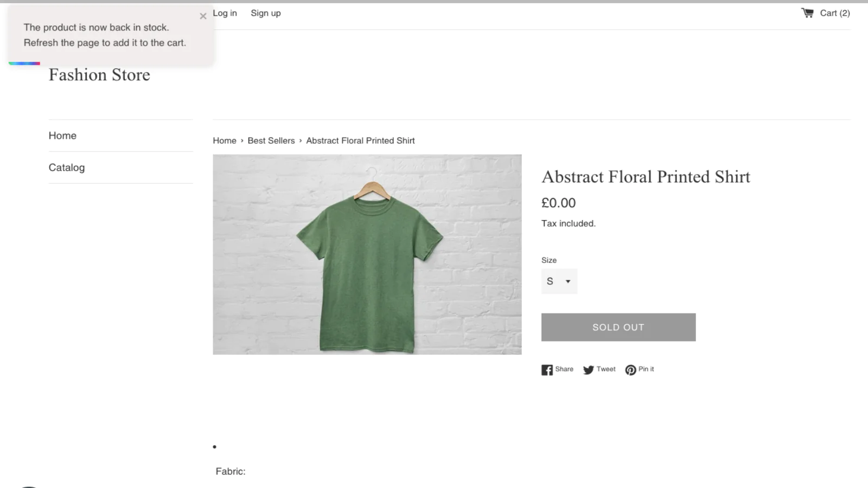Click the green t-shirt product image
The height and width of the screenshot is (488, 868).
point(367,255)
